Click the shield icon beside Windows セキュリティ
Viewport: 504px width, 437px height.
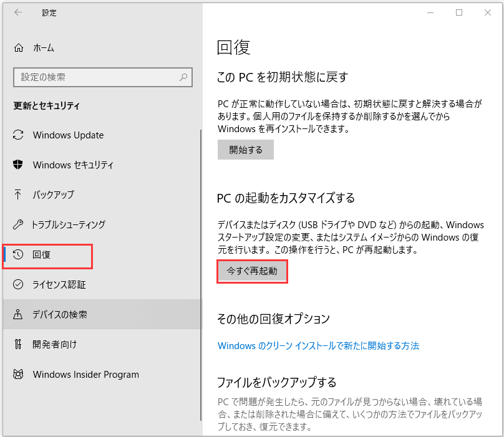17,165
